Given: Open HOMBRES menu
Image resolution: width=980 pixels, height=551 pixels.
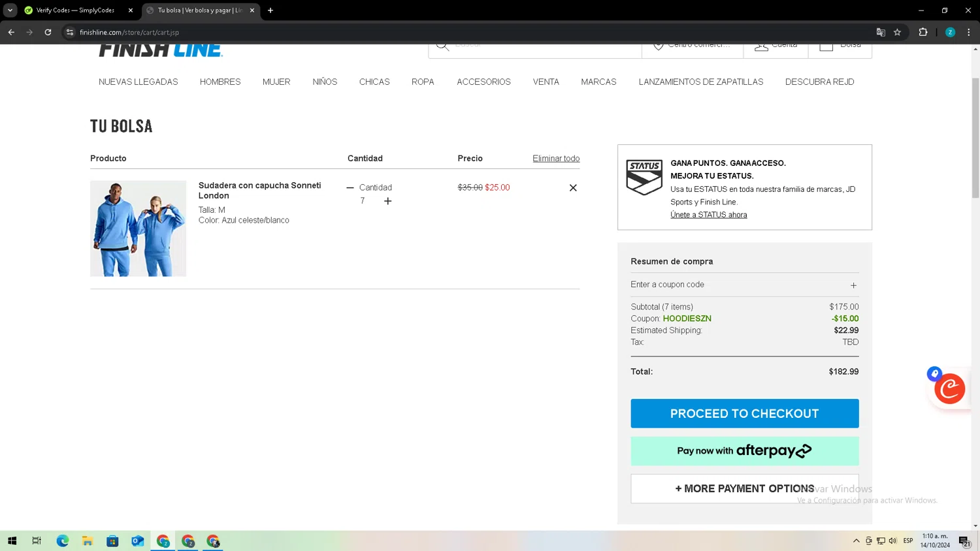Looking at the screenshot, I should pos(220,82).
